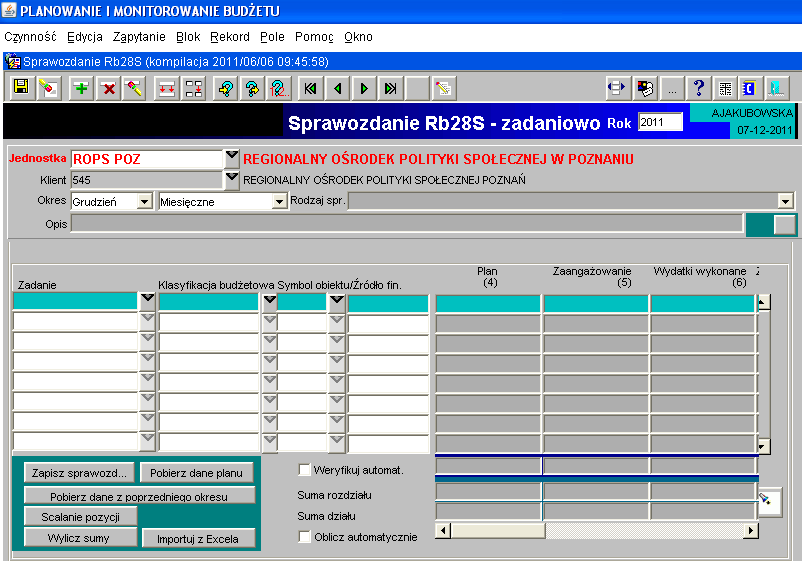Click left arrow of the horizontal scrollbar

[x=443, y=531]
